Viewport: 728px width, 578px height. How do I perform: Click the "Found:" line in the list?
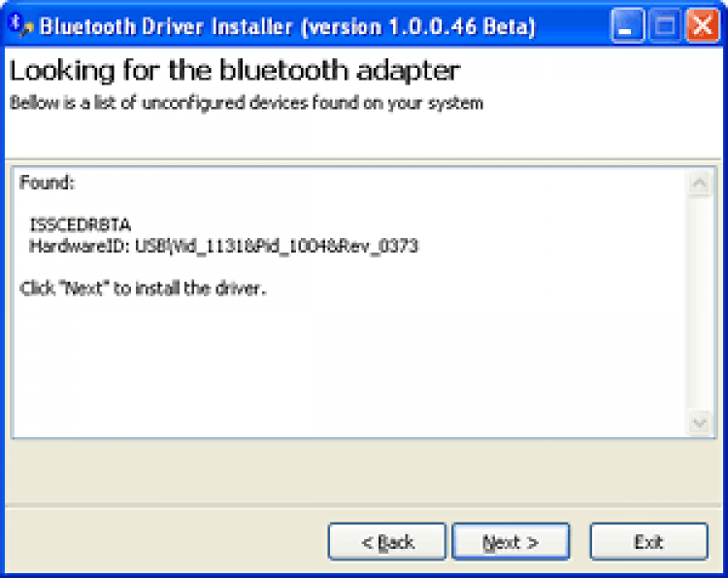[x=47, y=183]
